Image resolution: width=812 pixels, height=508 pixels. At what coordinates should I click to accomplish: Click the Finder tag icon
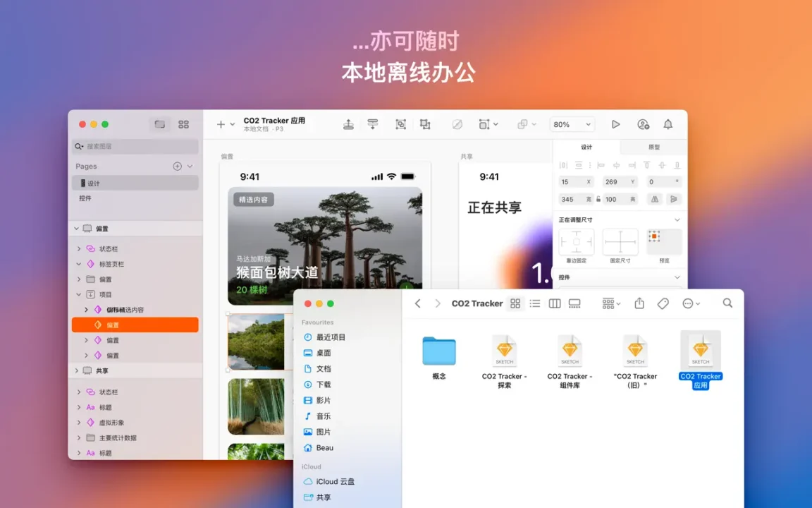coord(663,303)
